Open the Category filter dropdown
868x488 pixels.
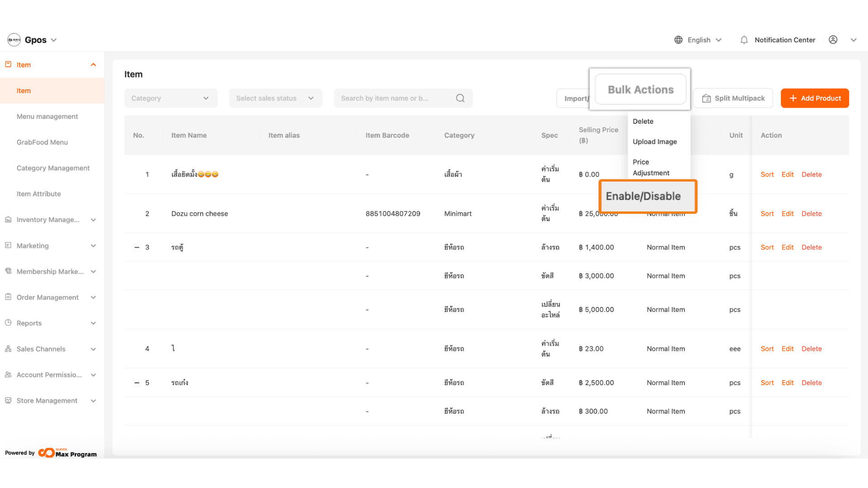pos(170,98)
